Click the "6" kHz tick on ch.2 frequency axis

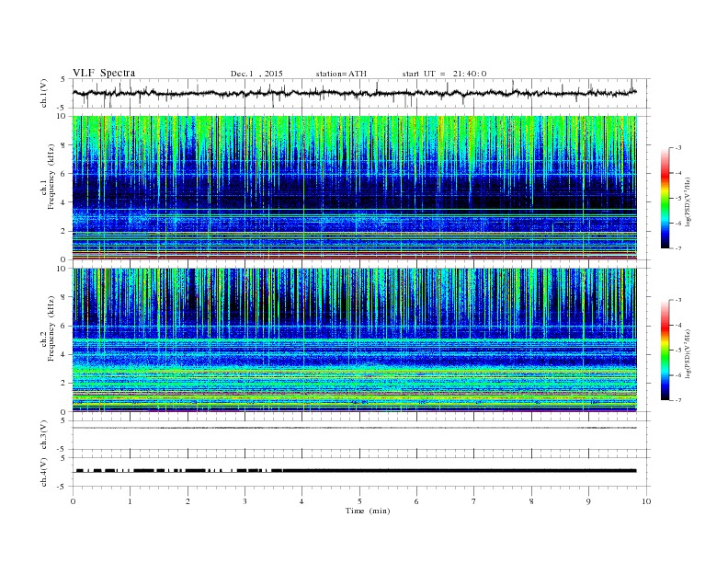64,326
